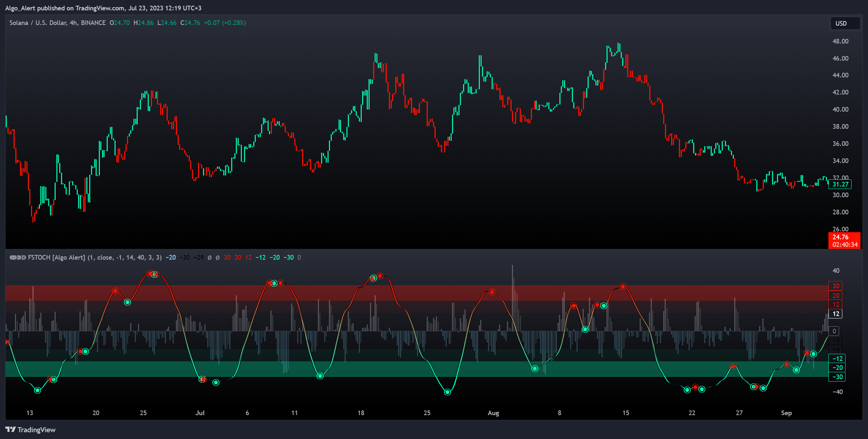Click the 0 level box on indicator axis
Viewport: 868px width, 439px height.
[x=834, y=331]
